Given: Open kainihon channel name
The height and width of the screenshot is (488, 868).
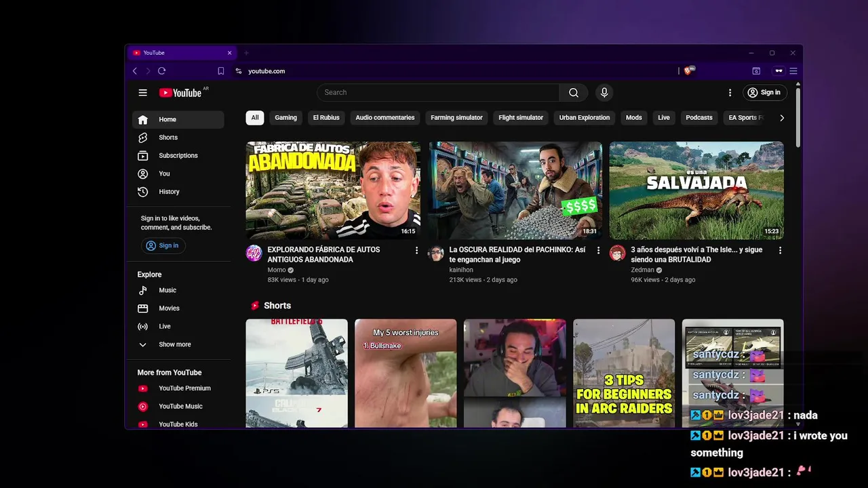Looking at the screenshot, I should (x=461, y=270).
